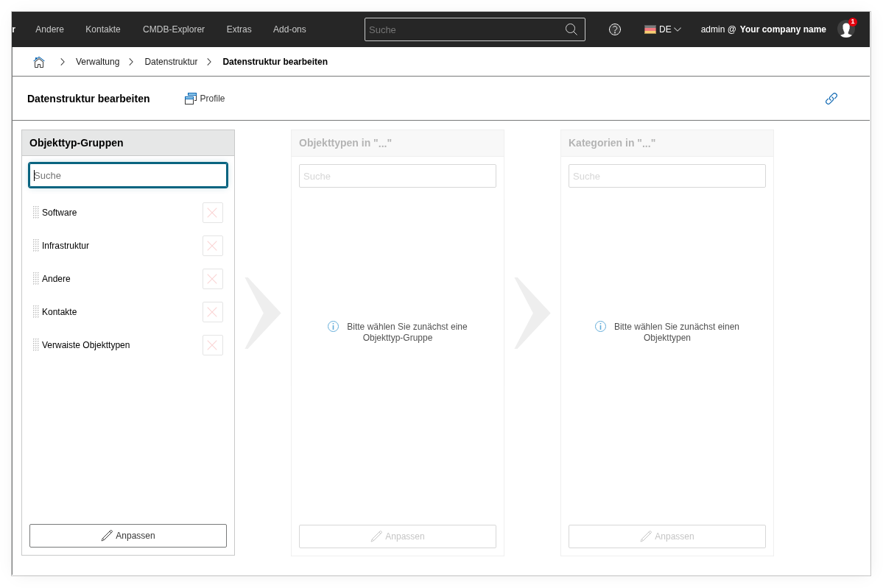Open the CMDB-Explorer menu
The height and width of the screenshot is (588, 883).
(x=173, y=29)
